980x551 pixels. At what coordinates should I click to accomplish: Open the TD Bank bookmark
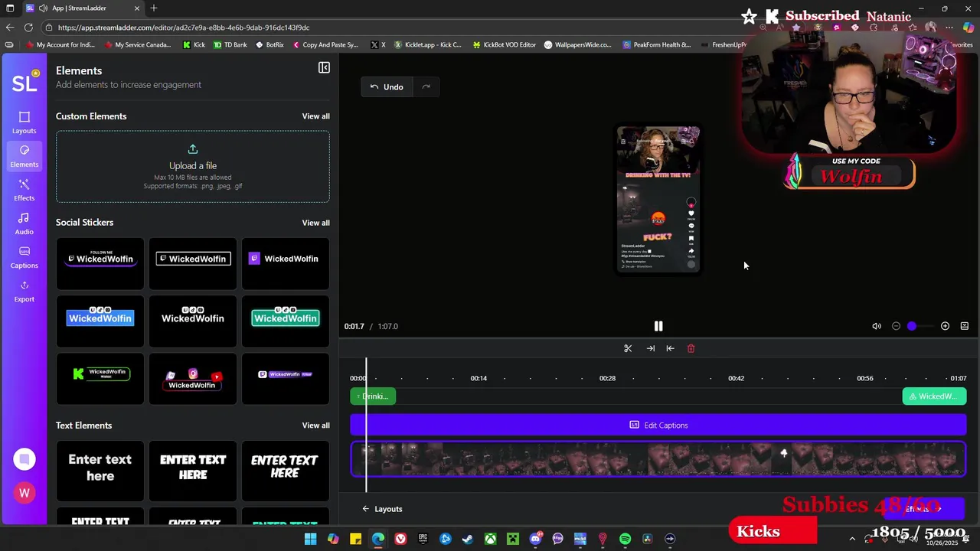[230, 45]
